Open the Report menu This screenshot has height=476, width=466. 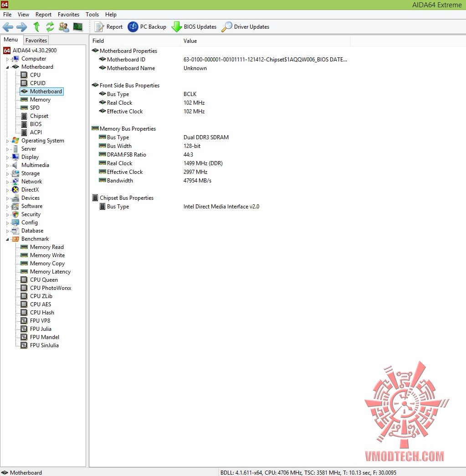point(43,14)
